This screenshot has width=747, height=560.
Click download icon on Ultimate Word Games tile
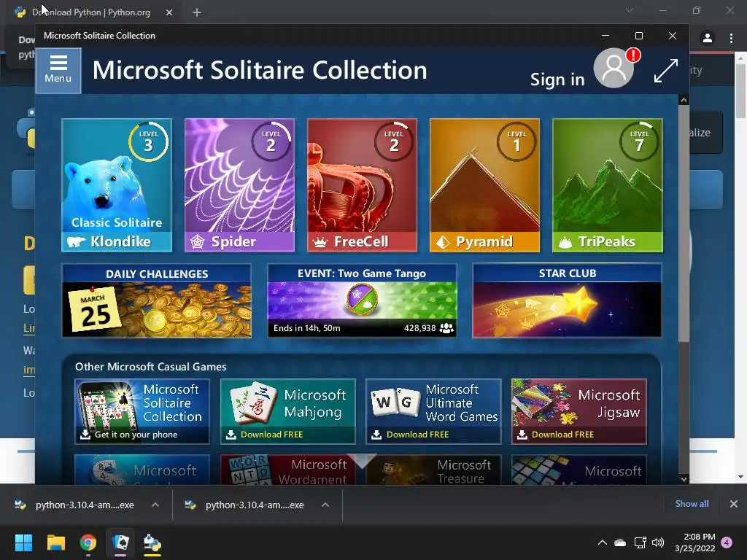pos(376,435)
